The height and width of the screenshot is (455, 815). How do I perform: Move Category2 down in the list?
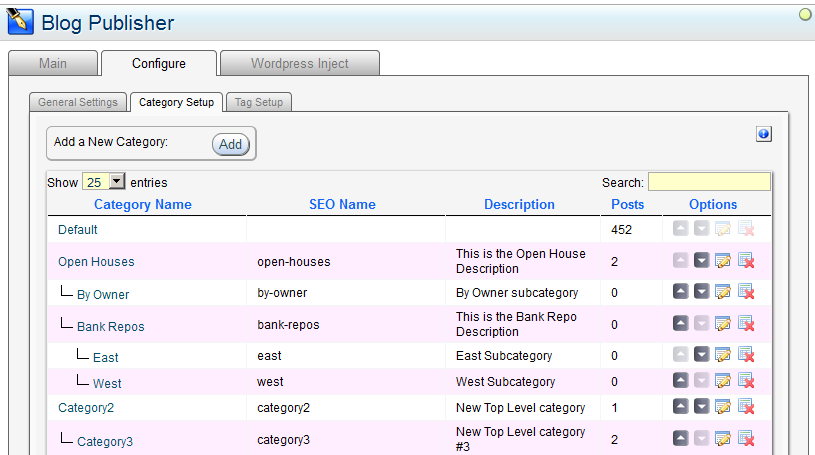click(702, 406)
